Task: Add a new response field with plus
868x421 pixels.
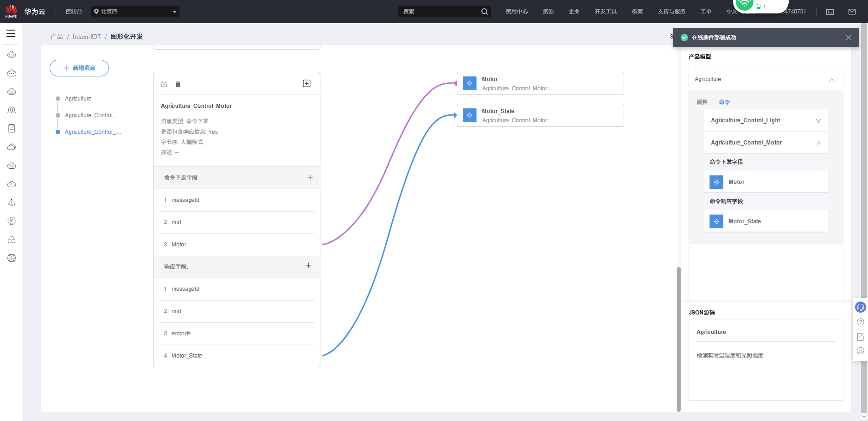Action: coord(308,265)
